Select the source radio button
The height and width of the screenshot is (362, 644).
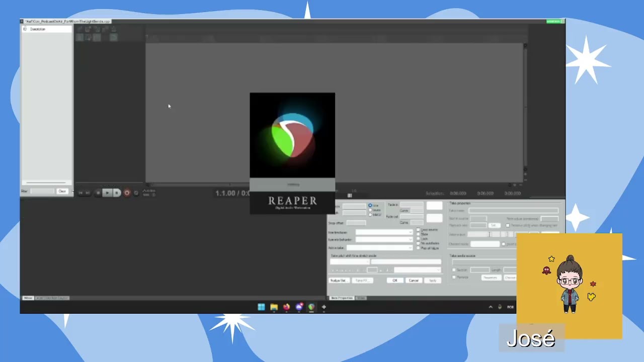click(370, 210)
